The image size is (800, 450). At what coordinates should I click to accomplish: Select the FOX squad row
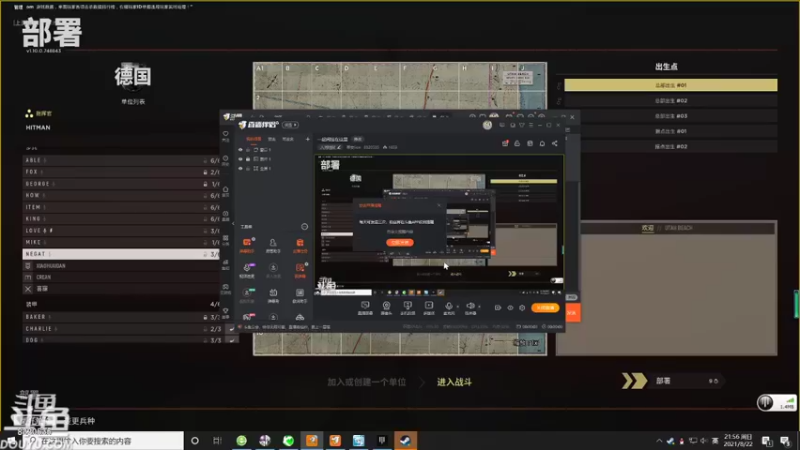(121, 172)
